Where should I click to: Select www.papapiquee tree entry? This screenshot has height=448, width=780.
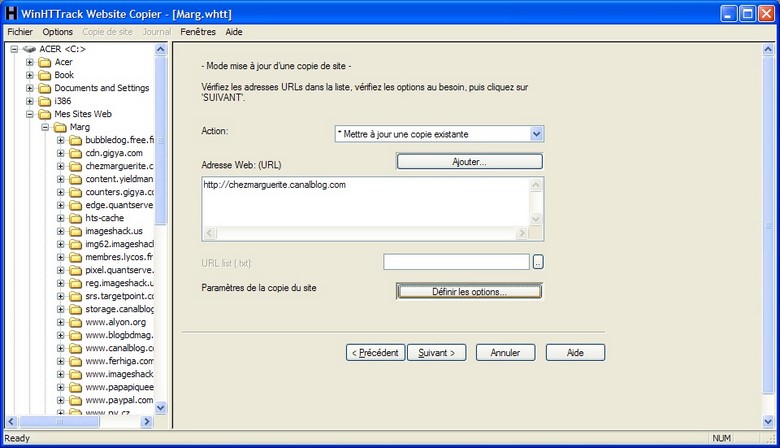(119, 387)
